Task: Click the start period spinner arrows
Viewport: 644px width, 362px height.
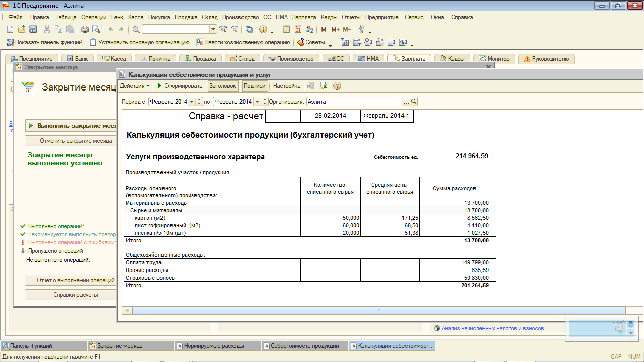Action: tap(199, 102)
